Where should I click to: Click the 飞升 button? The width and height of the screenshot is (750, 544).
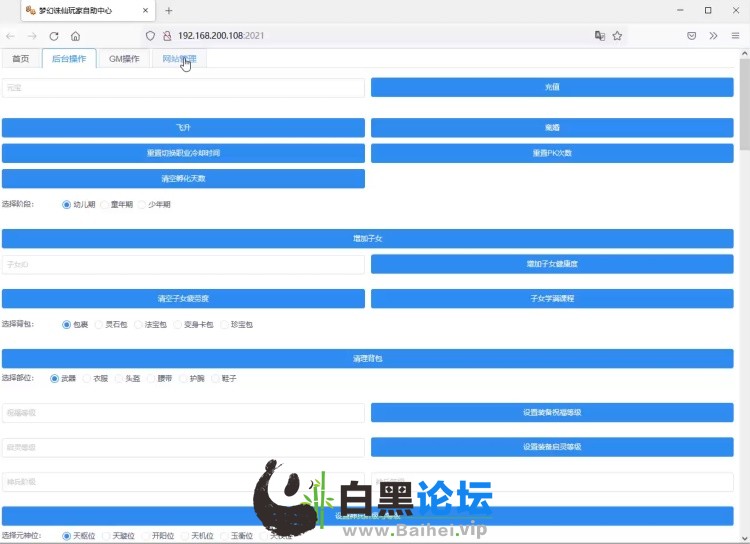coord(183,128)
